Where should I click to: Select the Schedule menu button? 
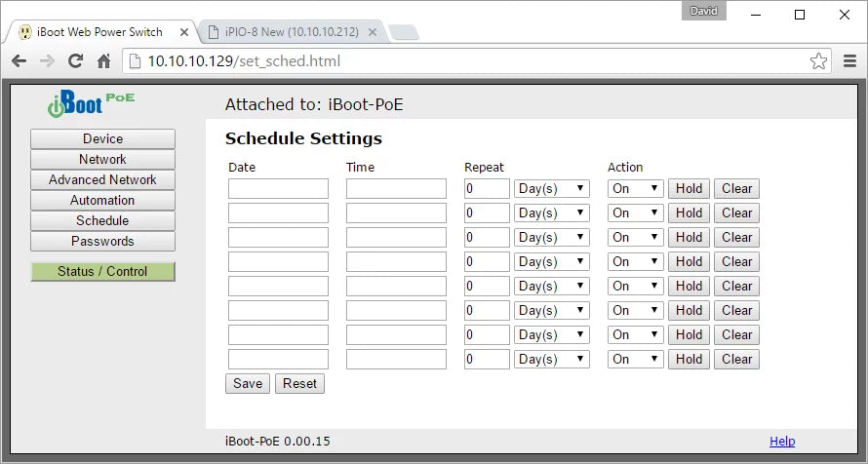pos(103,220)
